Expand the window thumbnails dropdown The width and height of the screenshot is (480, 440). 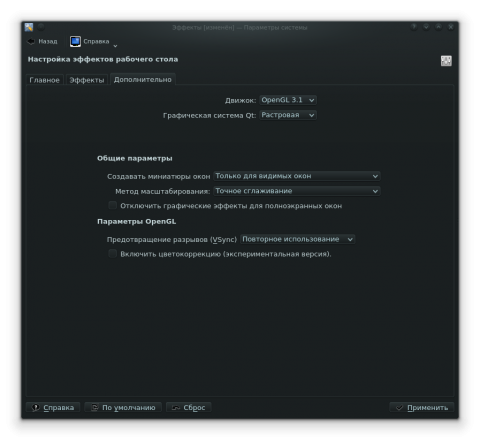point(297,176)
